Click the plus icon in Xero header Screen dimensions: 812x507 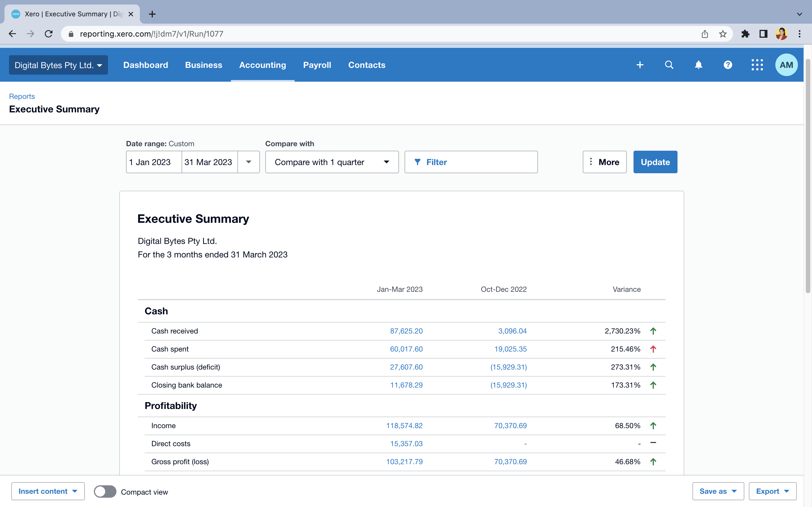pyautogui.click(x=640, y=65)
